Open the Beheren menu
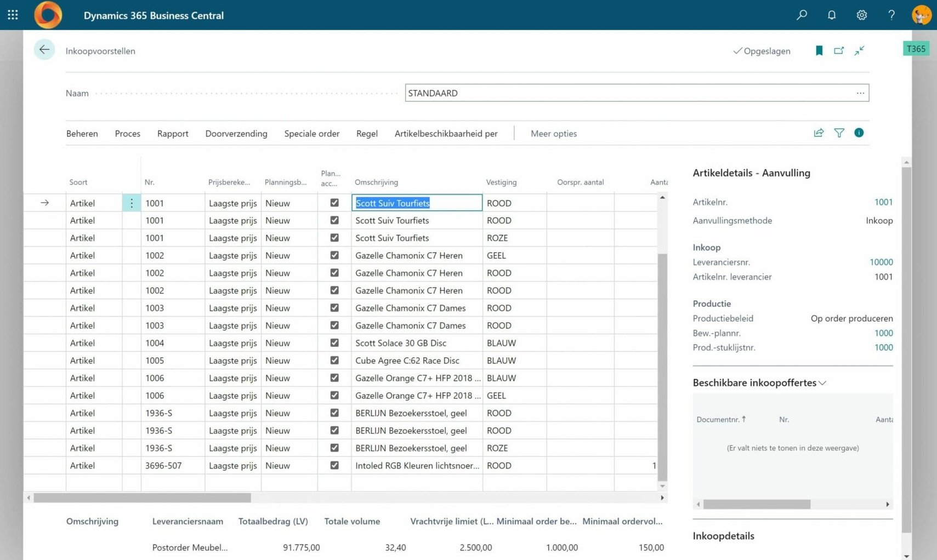Screen dimensions: 937x560 tap(82, 134)
